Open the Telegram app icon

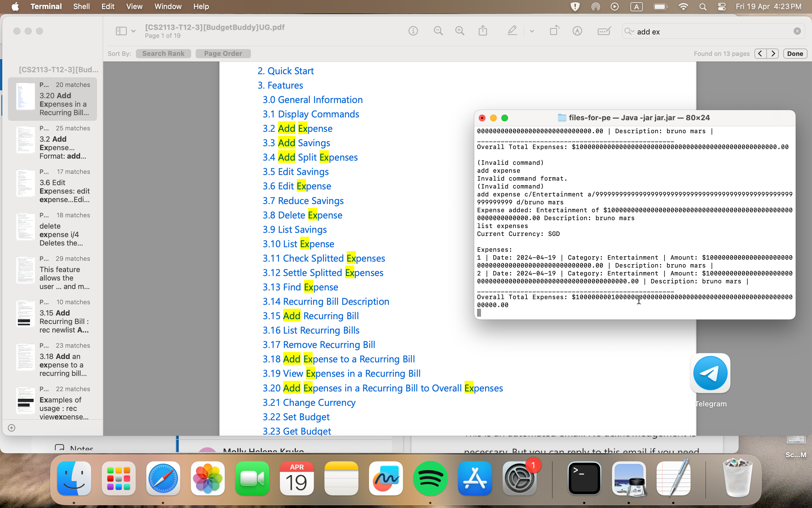point(710,373)
